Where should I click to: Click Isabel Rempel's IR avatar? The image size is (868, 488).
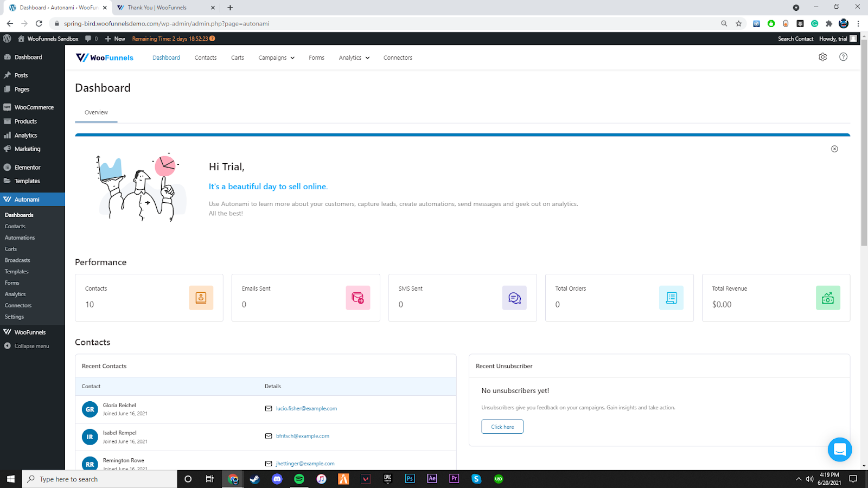(x=90, y=437)
